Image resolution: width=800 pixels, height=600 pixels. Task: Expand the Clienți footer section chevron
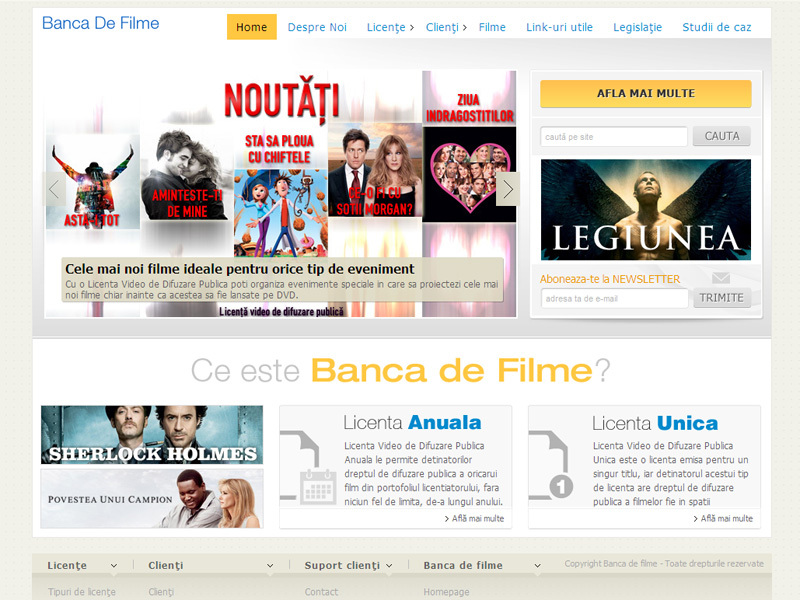270,565
